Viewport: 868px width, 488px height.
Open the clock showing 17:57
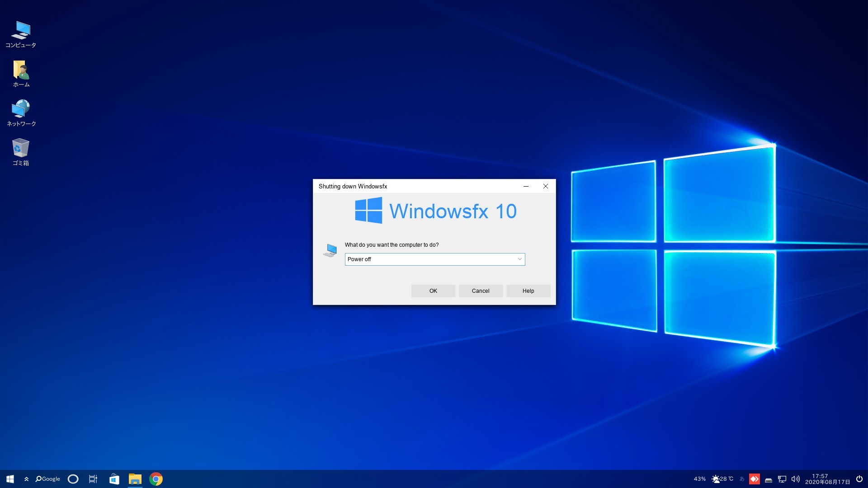(x=827, y=479)
